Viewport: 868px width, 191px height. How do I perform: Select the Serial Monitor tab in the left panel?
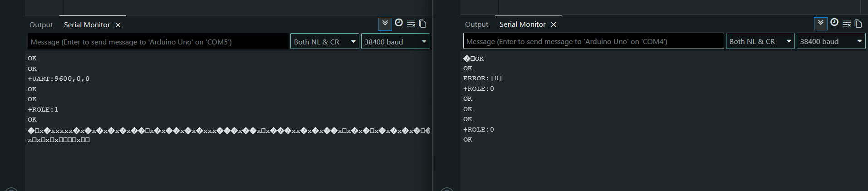point(87,25)
